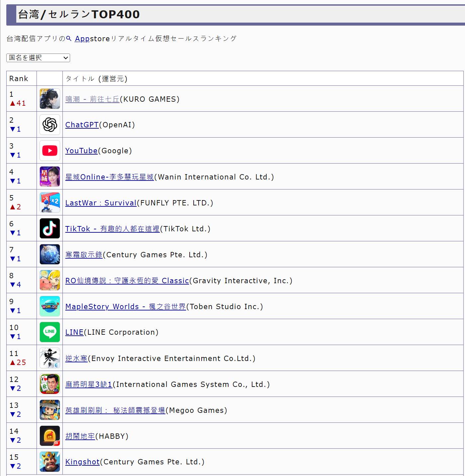Click the (FUNFLY PTE. LTD.) publisher text

coord(175,203)
